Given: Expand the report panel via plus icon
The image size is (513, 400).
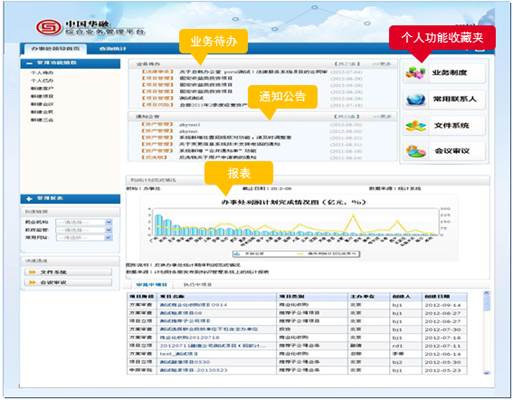Looking at the screenshot, I should [29, 199].
